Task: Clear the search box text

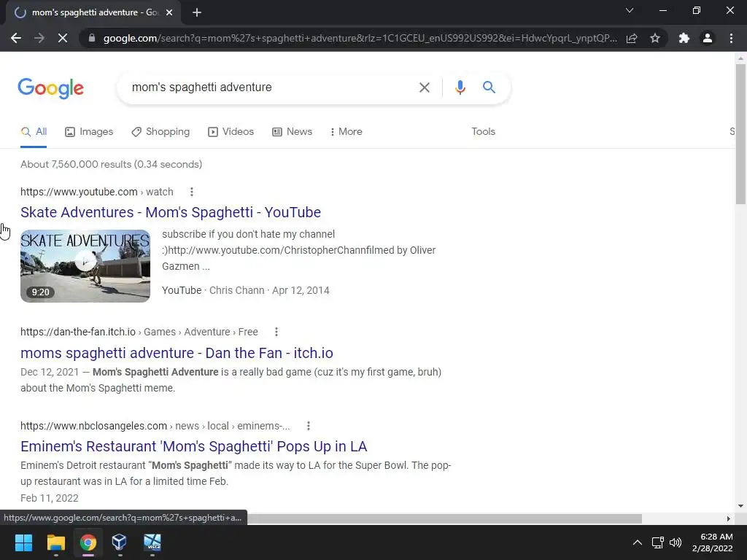Action: coord(424,87)
